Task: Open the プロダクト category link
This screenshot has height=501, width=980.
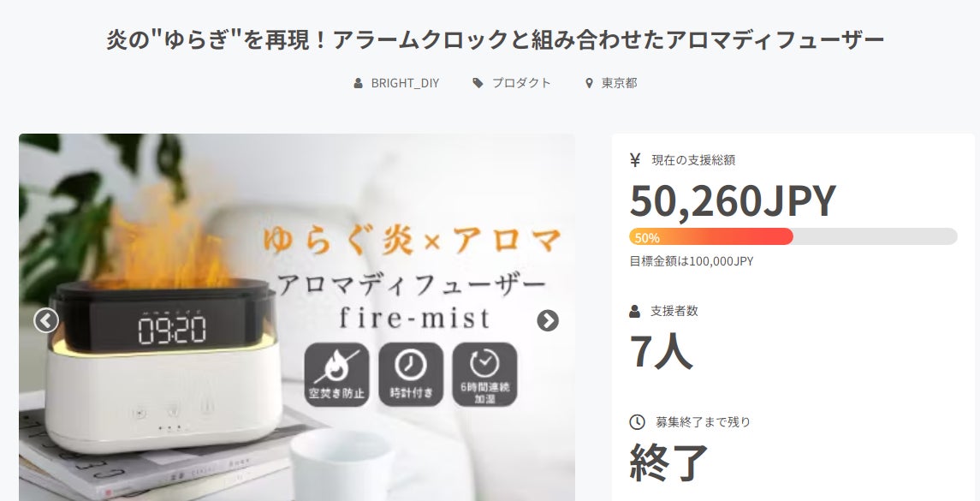Action: point(521,83)
